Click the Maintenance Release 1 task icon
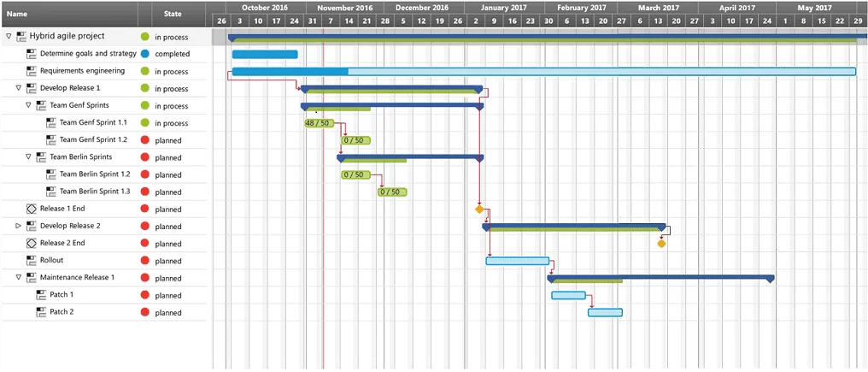 tap(32, 278)
